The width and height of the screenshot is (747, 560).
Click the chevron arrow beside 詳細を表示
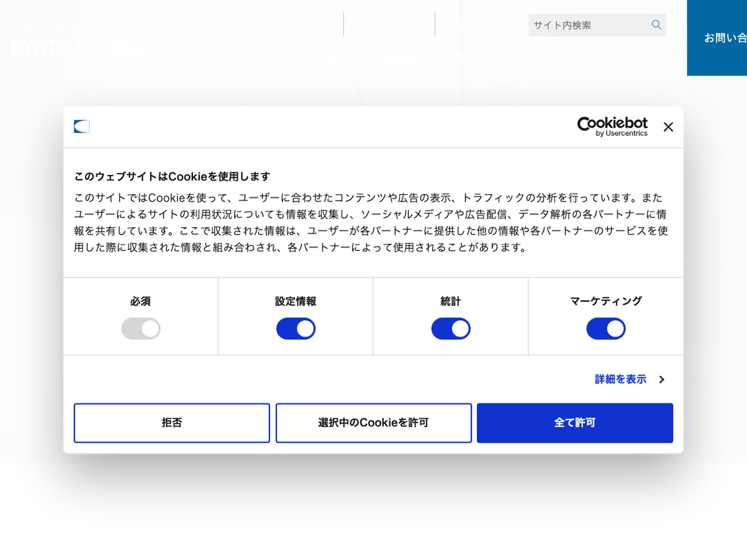coord(662,380)
